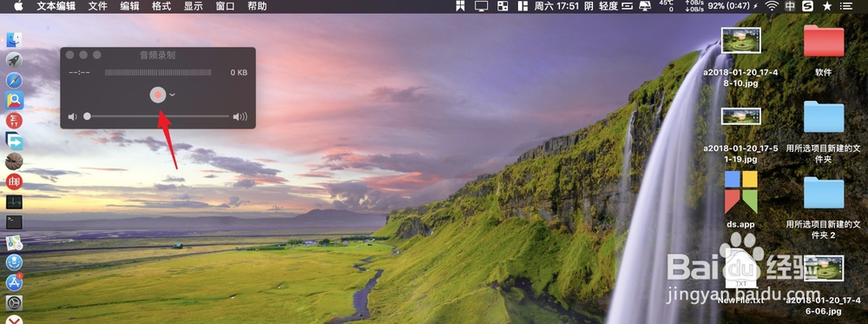Open the 编辑 menu
868x324 pixels.
(x=129, y=6)
